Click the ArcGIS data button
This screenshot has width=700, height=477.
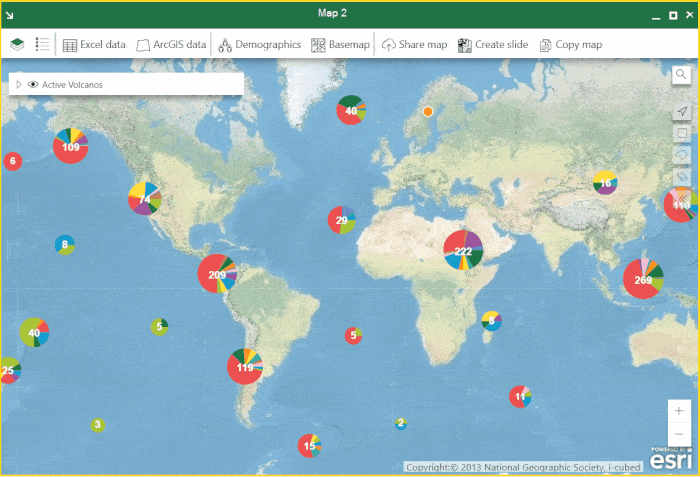pos(171,45)
